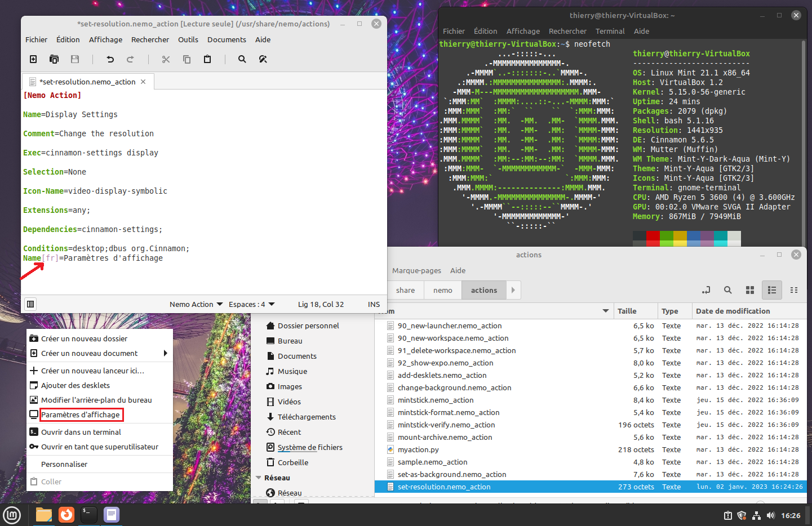Toggle the location entry bar in Nemo
This screenshot has width=812, height=526.
(x=705, y=290)
